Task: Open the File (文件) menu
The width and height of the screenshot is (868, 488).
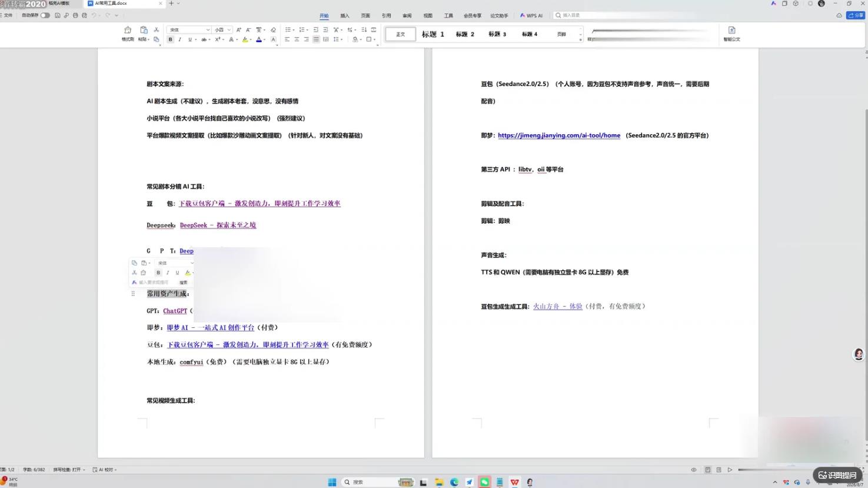Action: tap(6, 15)
